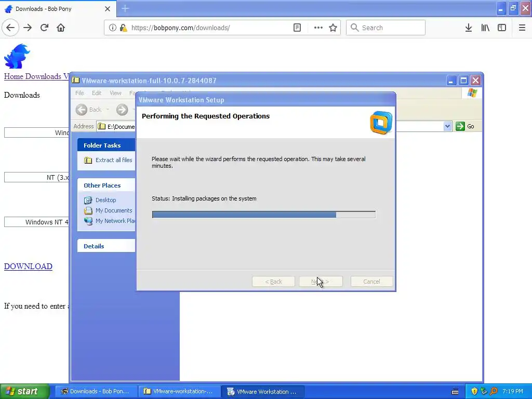This screenshot has height=399, width=532.
Task: Bookmark this page with star icon
Action: 333,28
